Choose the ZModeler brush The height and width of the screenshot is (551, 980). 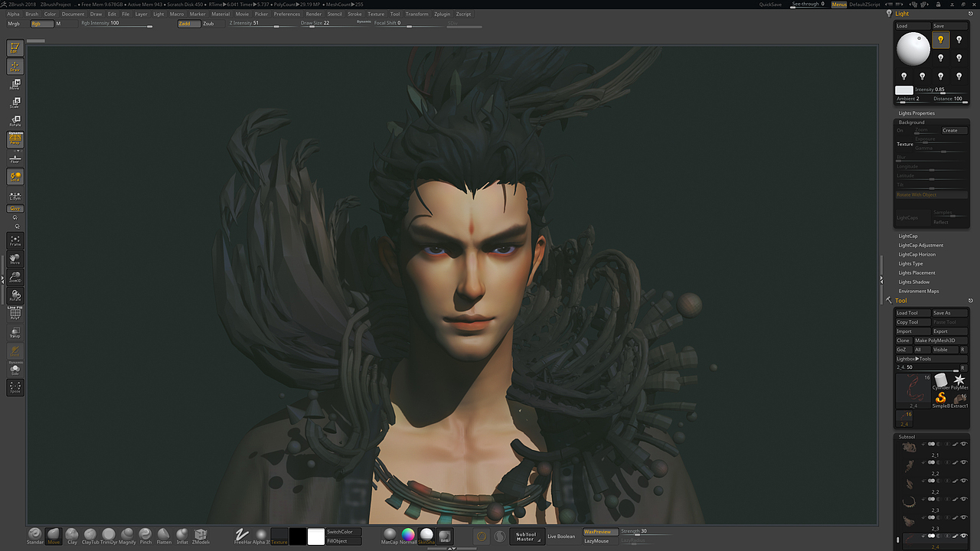click(x=200, y=535)
